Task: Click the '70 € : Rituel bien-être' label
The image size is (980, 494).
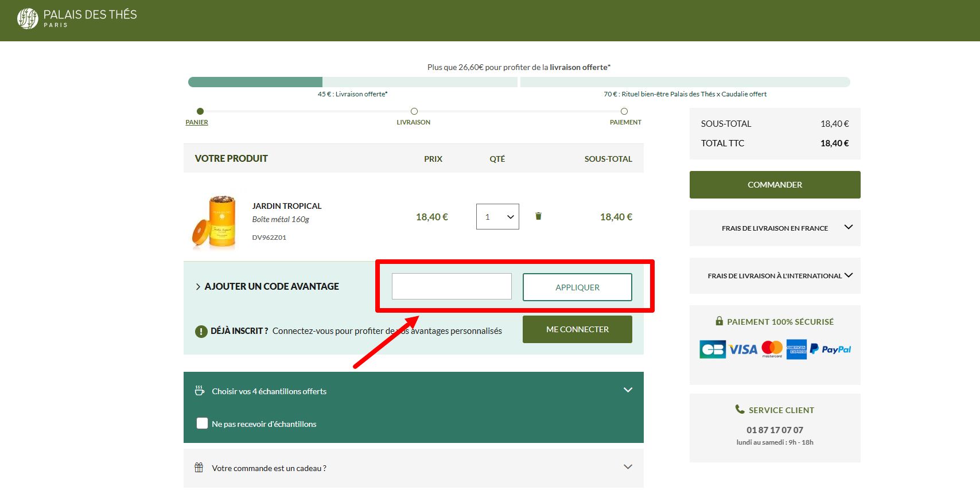Action: tap(685, 94)
